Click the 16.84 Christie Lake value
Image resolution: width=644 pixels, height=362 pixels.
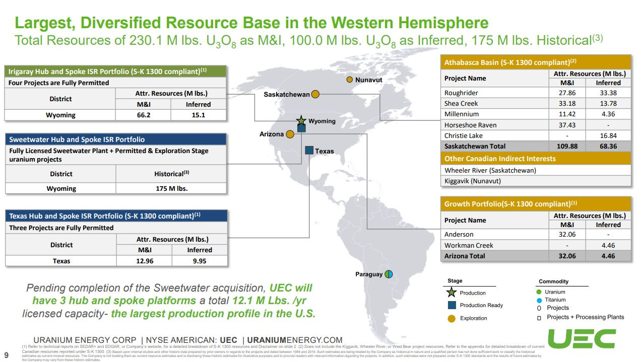(x=608, y=135)
